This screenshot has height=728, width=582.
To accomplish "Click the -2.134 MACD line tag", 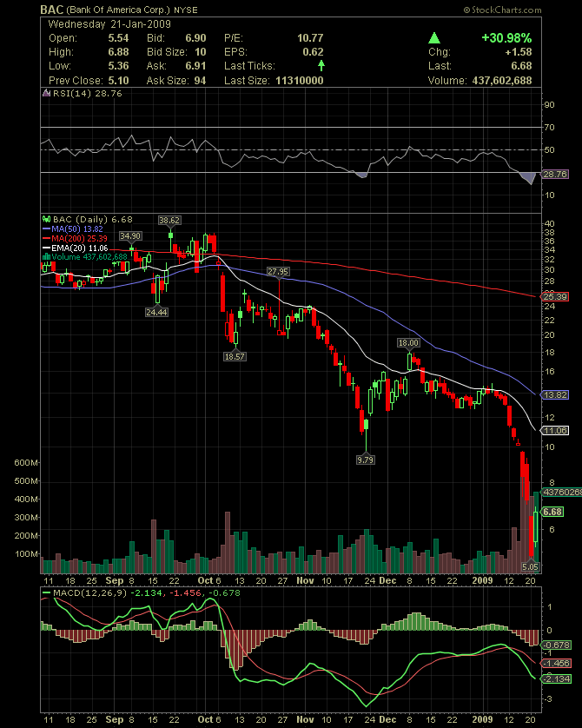I will point(556,678).
